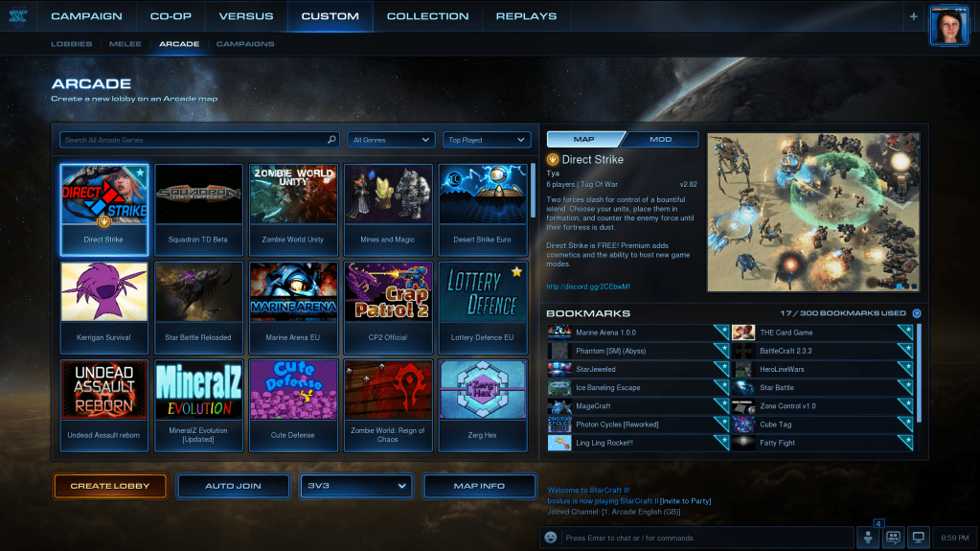The image size is (980, 551).
Task: Open the Top Played sort dropdown
Action: [486, 140]
